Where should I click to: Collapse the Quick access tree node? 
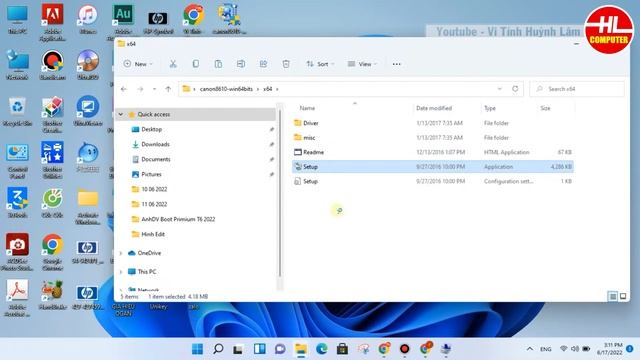pos(121,114)
